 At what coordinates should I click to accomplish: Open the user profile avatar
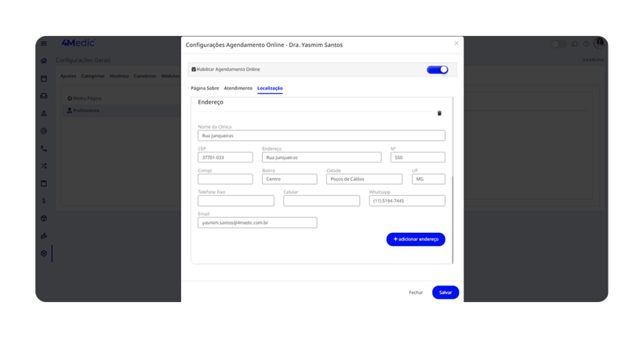tap(599, 43)
